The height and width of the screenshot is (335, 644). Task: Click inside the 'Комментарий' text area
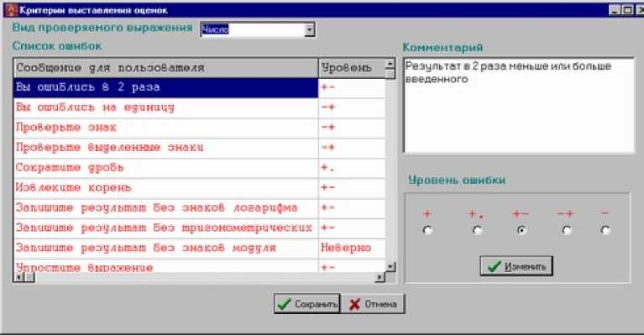[519, 106]
